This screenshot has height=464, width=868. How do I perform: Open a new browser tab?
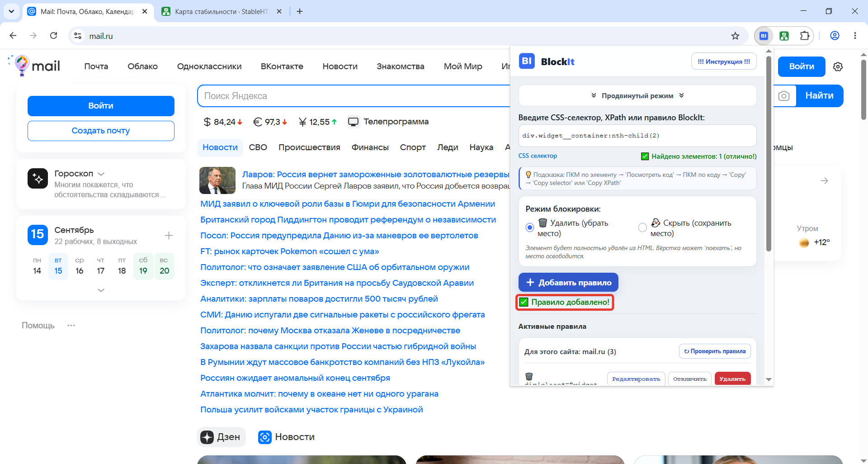click(x=300, y=11)
